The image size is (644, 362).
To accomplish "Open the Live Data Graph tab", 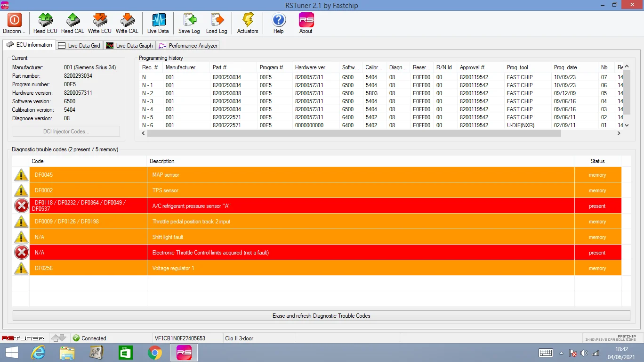I will point(129,46).
